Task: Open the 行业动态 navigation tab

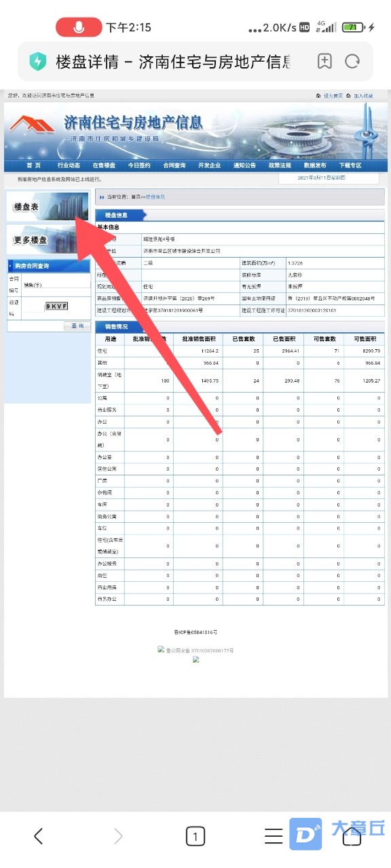Action: click(x=69, y=165)
